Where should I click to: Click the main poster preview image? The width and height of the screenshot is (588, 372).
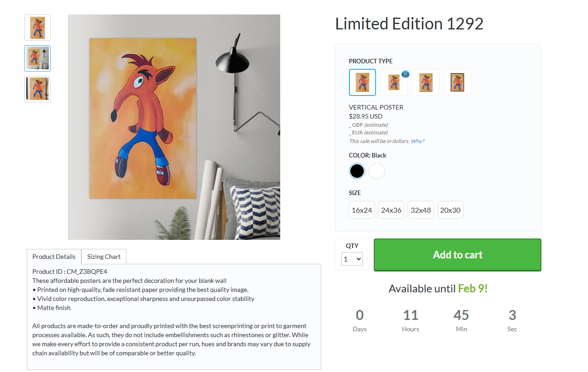(174, 127)
